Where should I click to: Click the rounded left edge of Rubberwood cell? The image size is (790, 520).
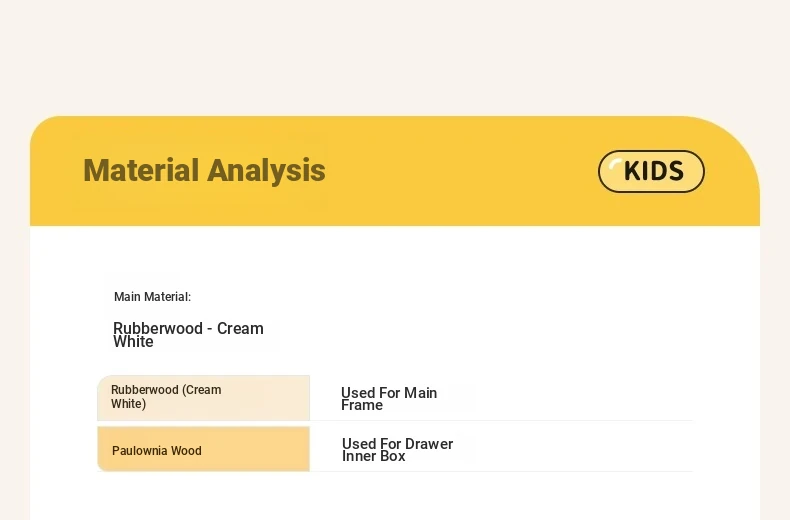click(x=101, y=397)
